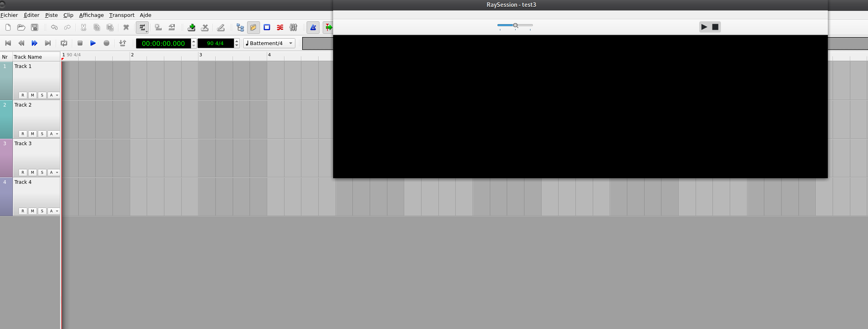
Task: Paste clipboard contents
Action: (110, 27)
